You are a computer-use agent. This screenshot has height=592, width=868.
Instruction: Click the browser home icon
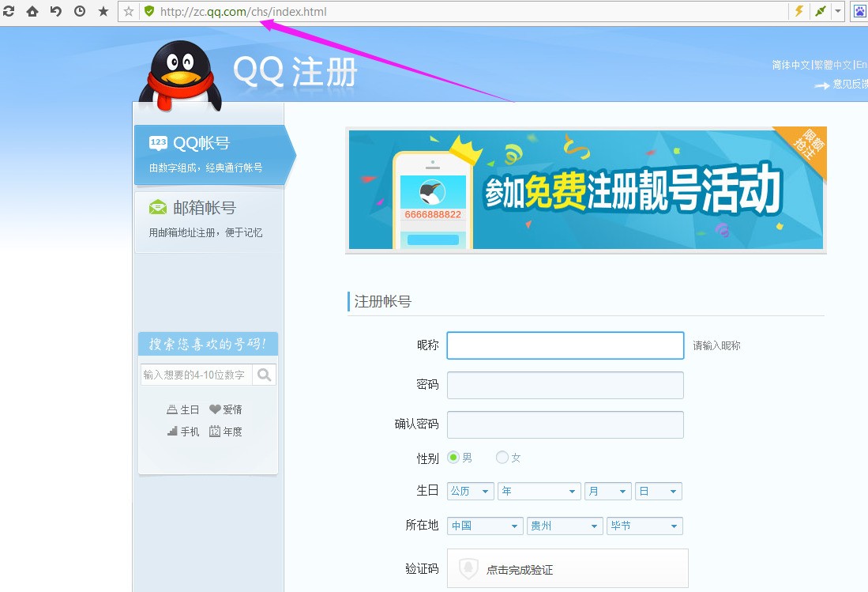point(32,11)
